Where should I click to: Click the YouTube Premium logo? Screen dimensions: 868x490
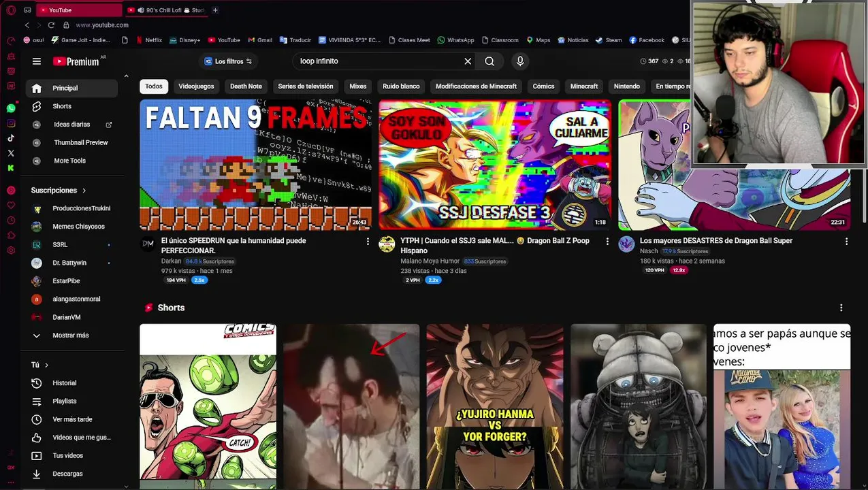pos(76,61)
